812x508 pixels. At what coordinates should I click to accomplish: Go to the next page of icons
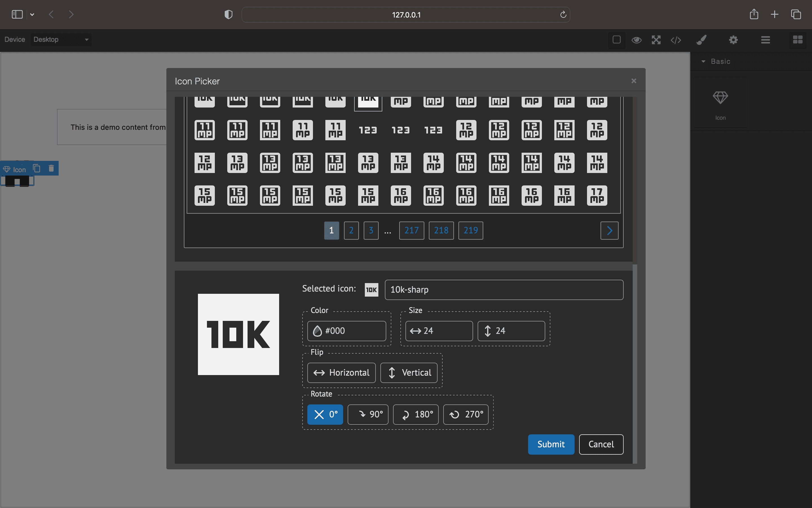(x=609, y=231)
